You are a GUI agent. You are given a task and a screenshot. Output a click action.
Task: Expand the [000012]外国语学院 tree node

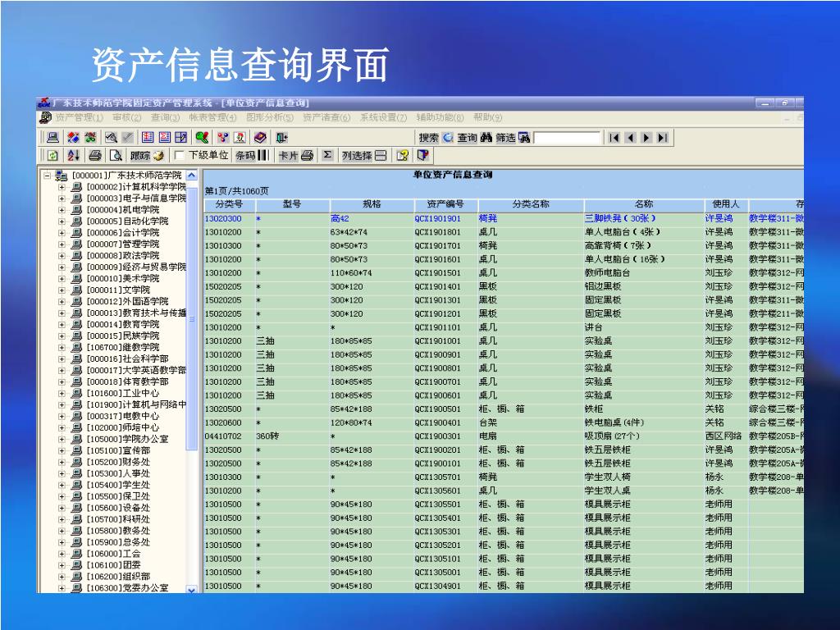(62, 302)
